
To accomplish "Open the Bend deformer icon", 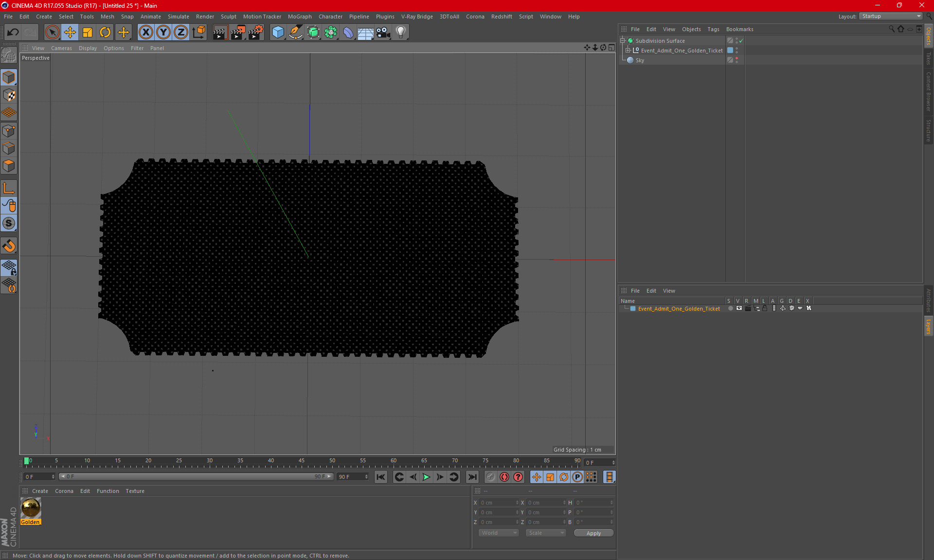I will coord(348,33).
